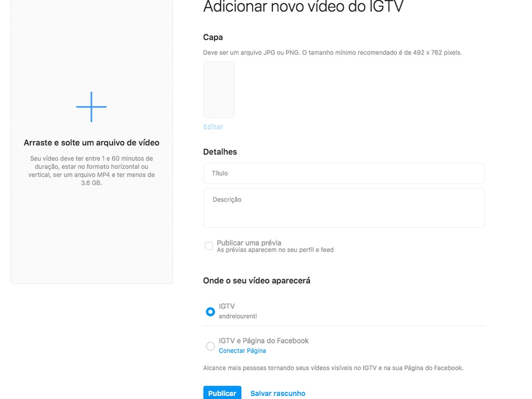
Task: Click the 'Alcance mais pessoas' description text
Action: pos(333,368)
